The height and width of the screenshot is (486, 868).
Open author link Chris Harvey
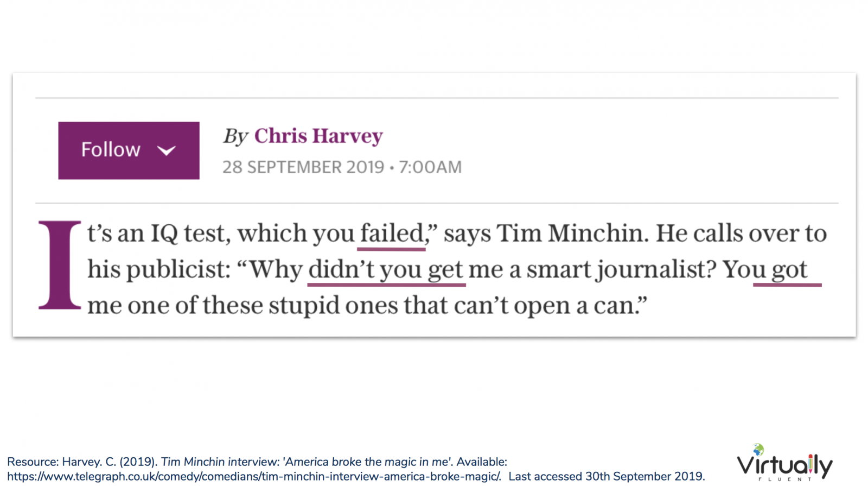[318, 136]
